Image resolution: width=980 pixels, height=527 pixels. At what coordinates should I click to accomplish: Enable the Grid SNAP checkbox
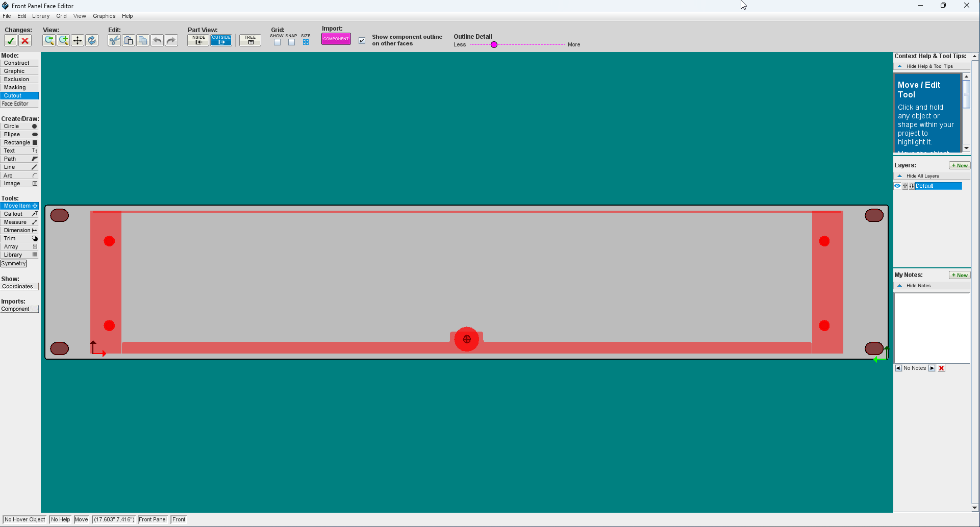tap(291, 42)
